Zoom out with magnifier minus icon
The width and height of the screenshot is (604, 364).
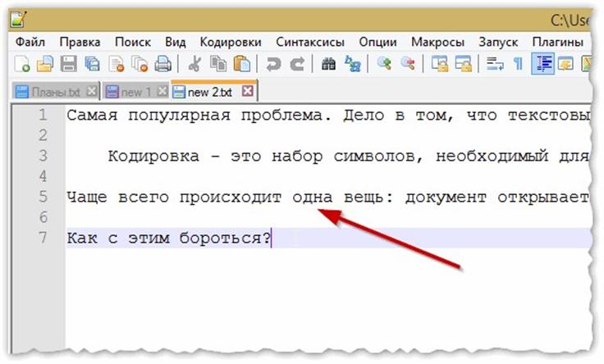point(408,64)
